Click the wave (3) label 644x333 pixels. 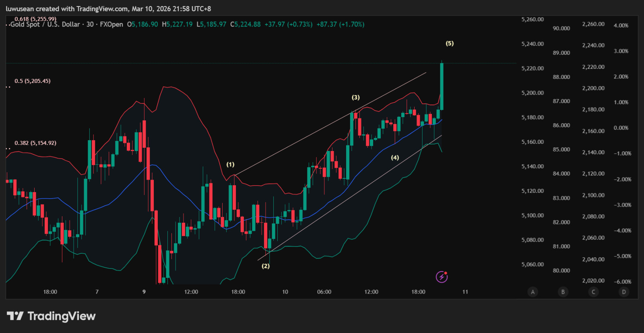click(356, 97)
